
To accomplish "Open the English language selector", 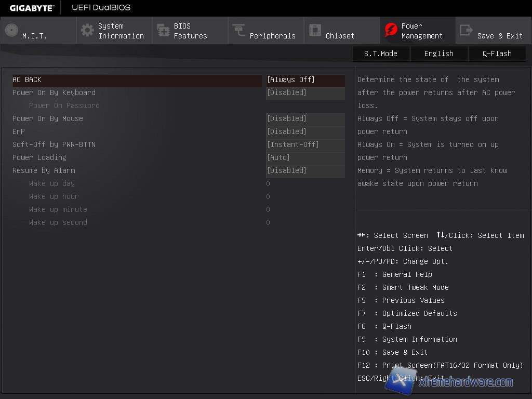I will point(438,54).
